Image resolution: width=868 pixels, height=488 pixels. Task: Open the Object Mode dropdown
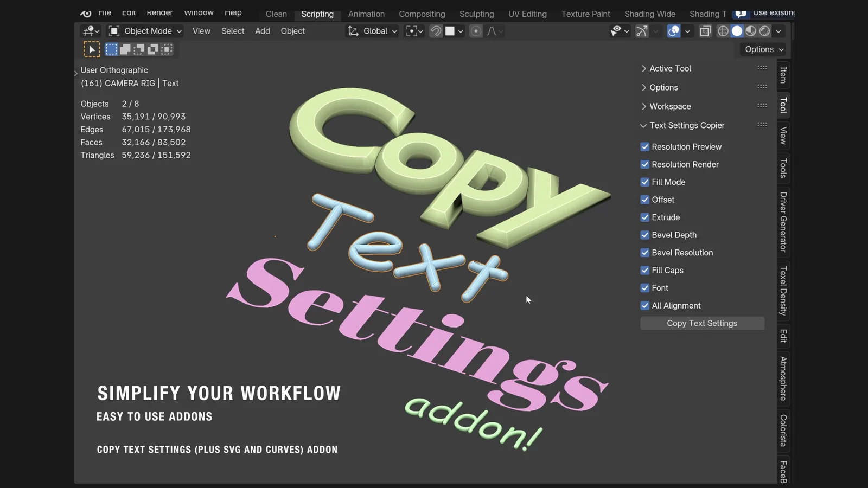(144, 31)
